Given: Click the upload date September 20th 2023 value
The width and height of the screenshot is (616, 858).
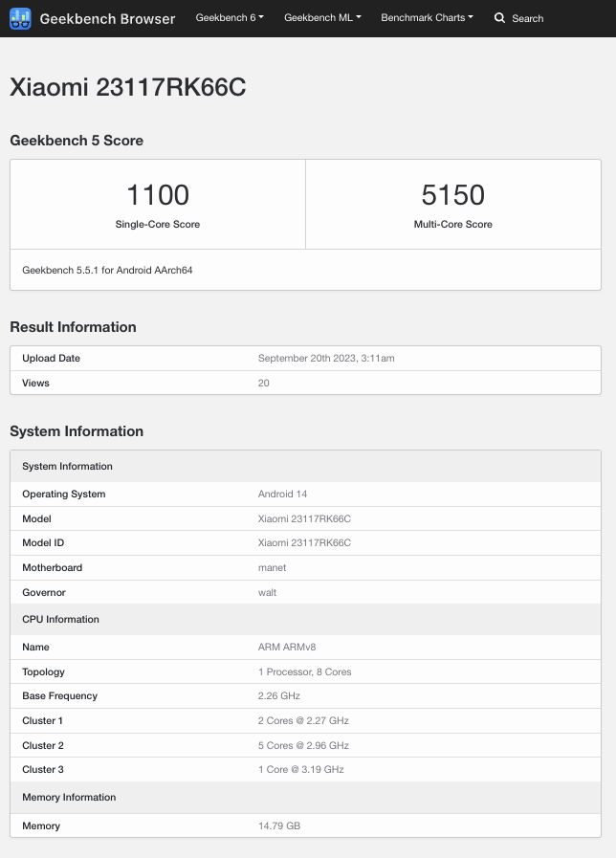Looking at the screenshot, I should [x=326, y=359].
